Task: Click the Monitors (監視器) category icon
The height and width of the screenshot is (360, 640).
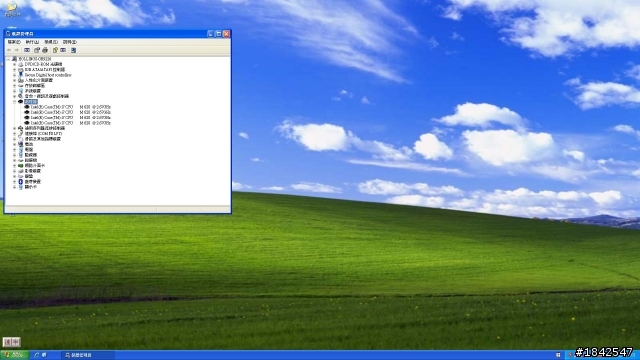Action: (20, 155)
